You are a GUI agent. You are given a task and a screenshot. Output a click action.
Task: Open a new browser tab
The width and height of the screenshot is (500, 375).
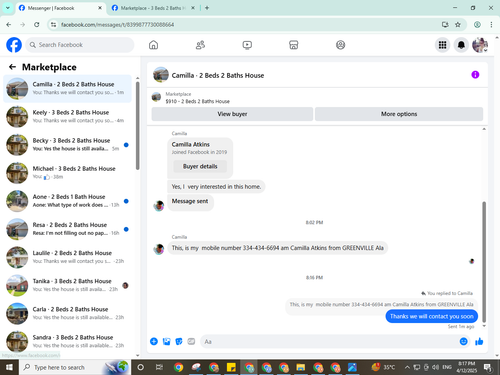tap(207, 8)
